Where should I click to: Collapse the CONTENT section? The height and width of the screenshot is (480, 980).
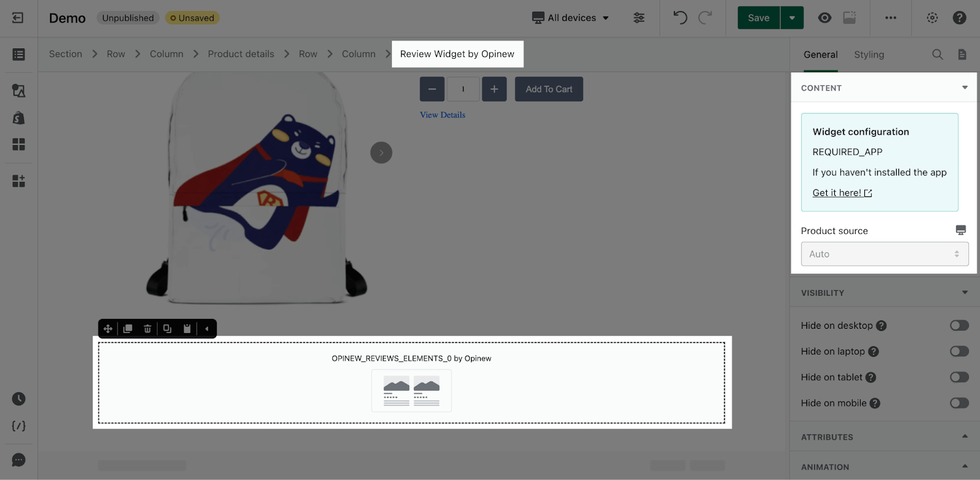click(965, 88)
